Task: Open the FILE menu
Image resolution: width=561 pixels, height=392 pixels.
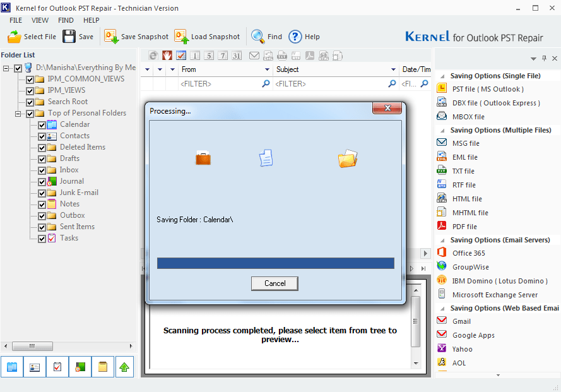Action: point(16,20)
